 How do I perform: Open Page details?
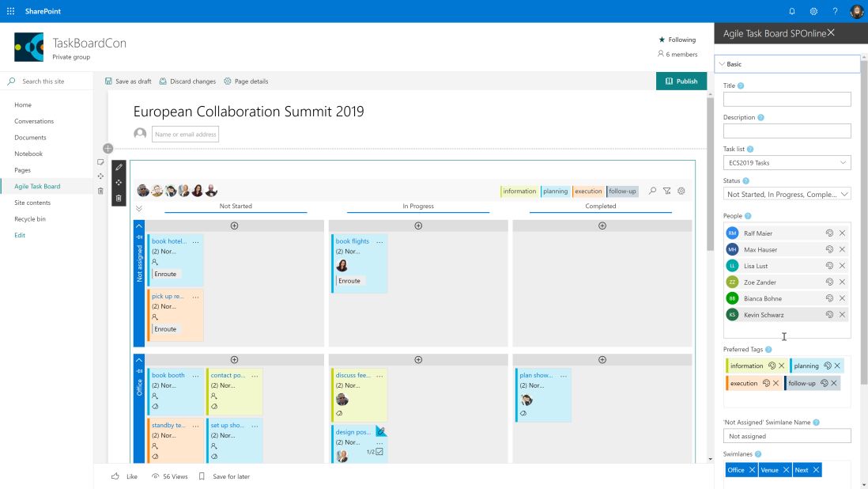[247, 81]
